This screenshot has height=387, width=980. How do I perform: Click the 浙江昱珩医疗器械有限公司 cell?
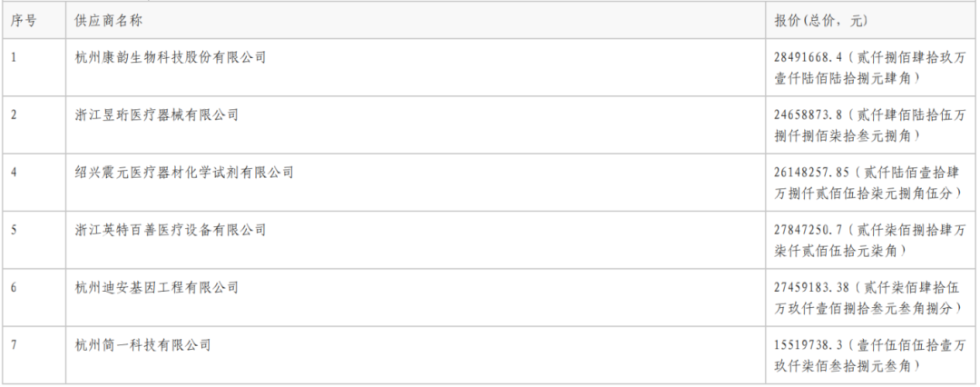point(156,114)
